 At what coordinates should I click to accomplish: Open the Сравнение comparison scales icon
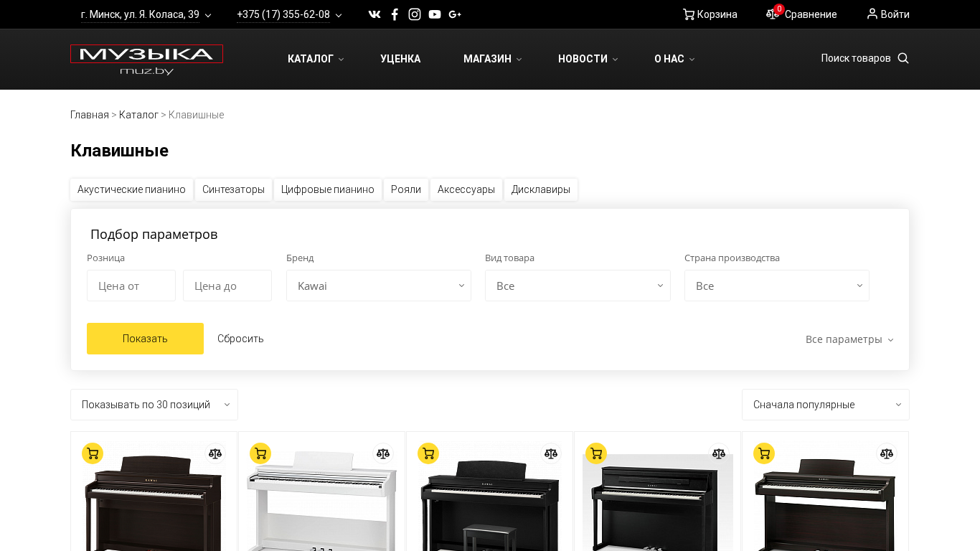[772, 14]
